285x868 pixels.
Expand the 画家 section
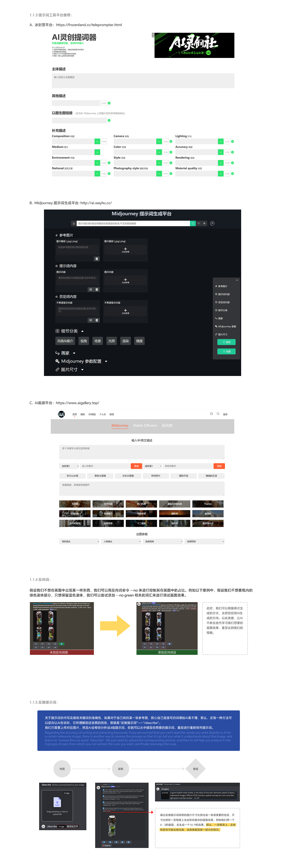(x=74, y=353)
